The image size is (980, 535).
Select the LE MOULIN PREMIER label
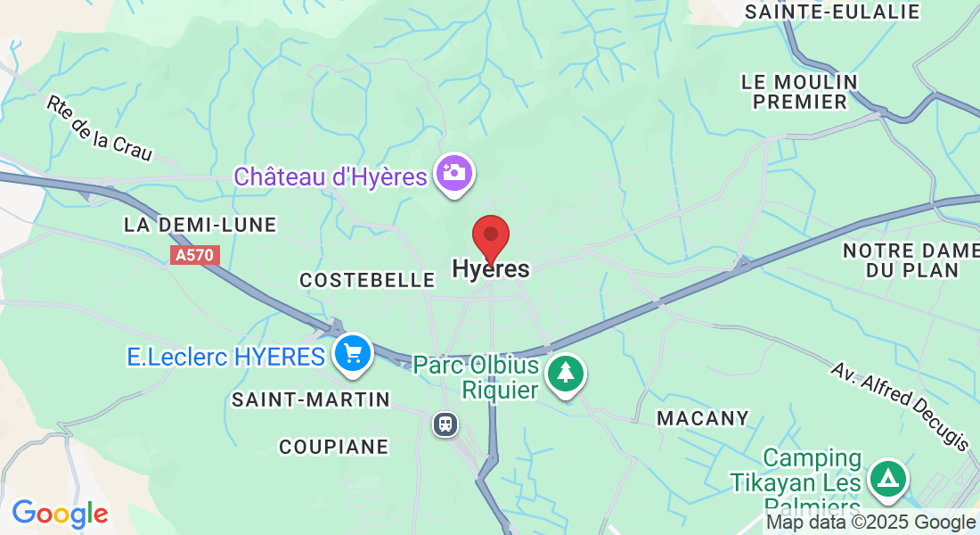point(799,92)
